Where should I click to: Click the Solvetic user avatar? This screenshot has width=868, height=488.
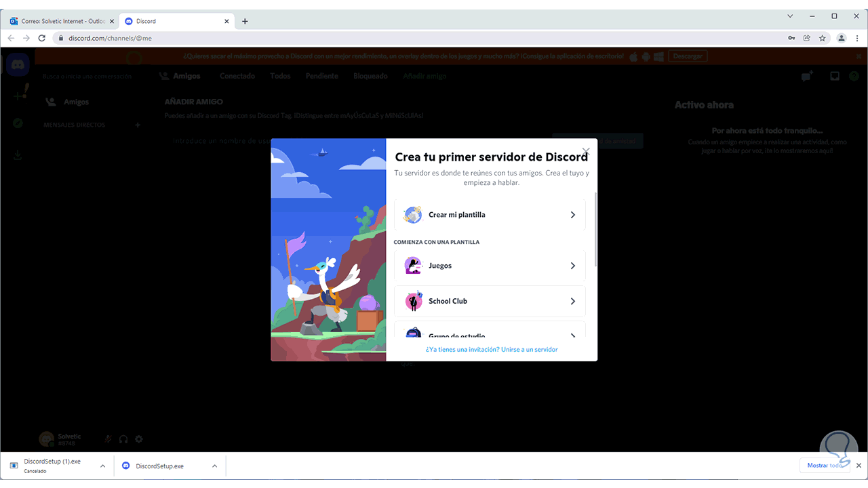click(46, 439)
